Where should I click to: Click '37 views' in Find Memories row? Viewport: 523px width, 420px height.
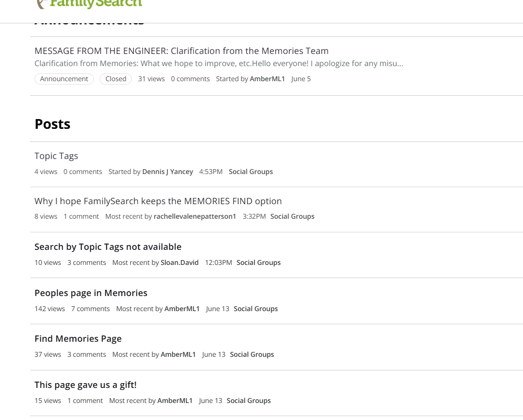pyautogui.click(x=48, y=355)
